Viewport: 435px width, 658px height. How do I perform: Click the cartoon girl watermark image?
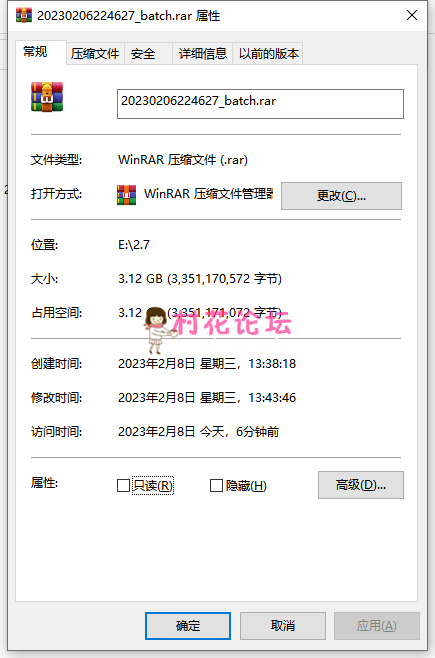point(157,330)
